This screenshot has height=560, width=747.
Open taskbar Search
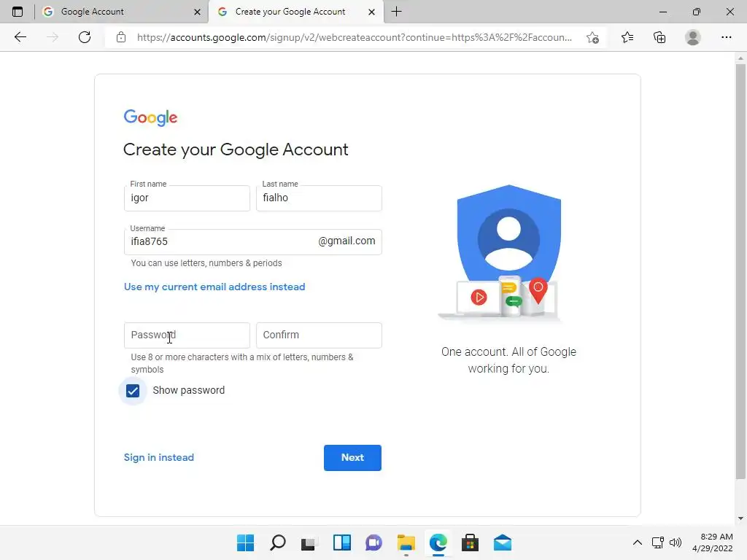tap(278, 542)
